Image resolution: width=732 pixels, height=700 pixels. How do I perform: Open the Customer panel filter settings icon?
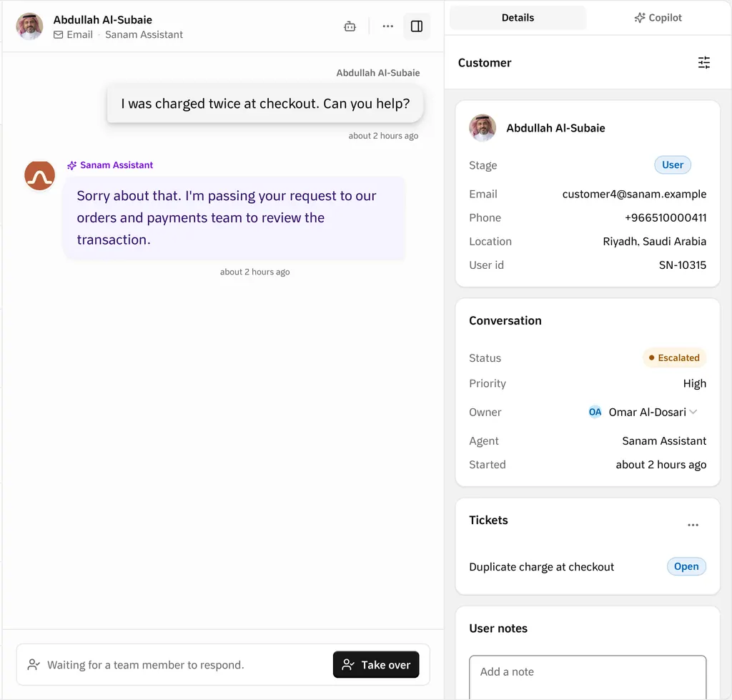pos(703,62)
